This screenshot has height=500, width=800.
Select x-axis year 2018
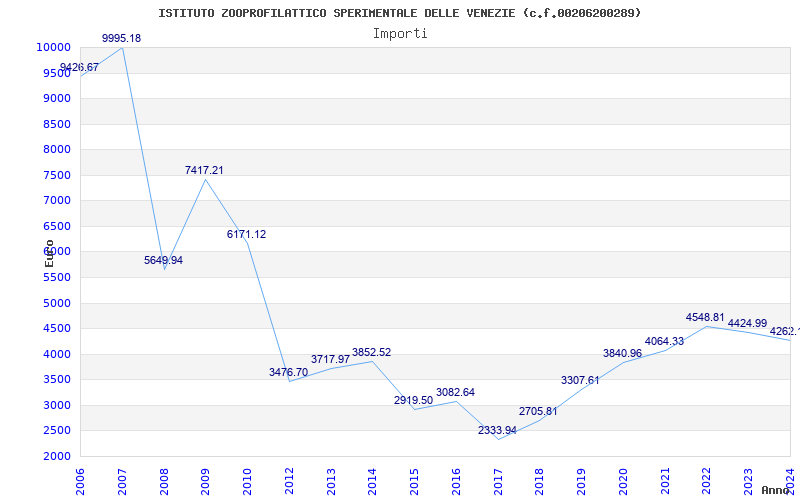pos(540,482)
